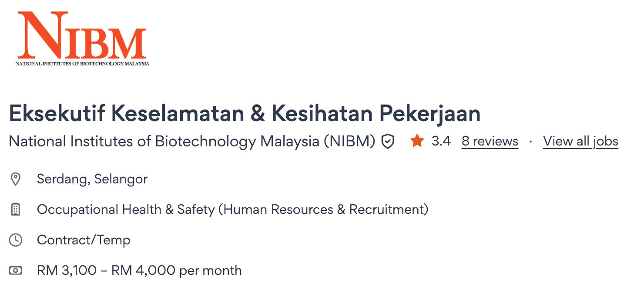Open the View all jobs link
The width and height of the screenshot is (644, 298).
[x=580, y=142]
